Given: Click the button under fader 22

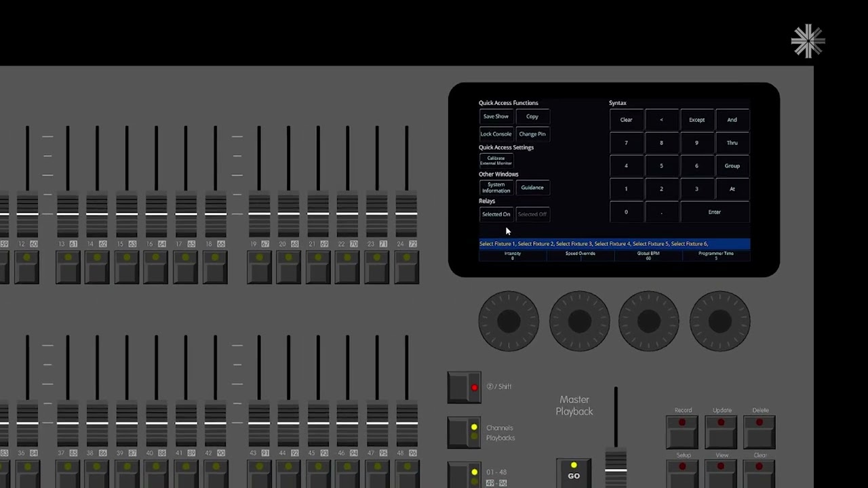Looking at the screenshot, I should pos(347,266).
